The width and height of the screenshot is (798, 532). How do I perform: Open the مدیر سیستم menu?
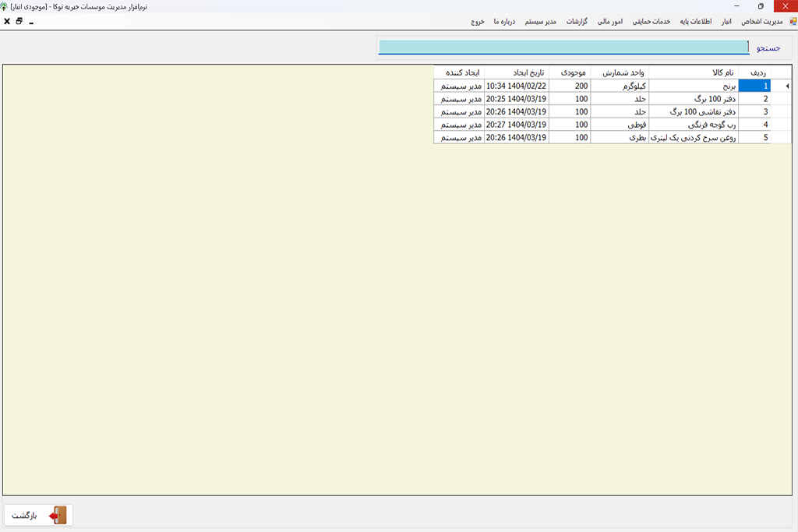click(539, 22)
